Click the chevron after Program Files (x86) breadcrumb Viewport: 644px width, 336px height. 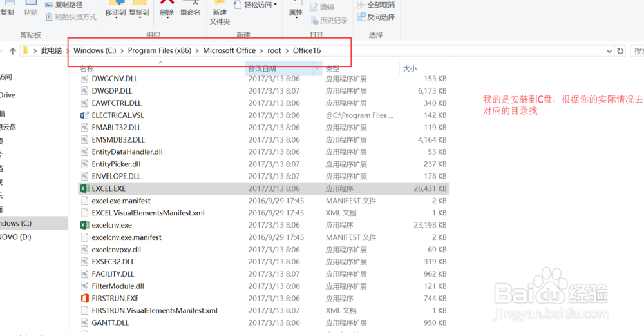pyautogui.click(x=197, y=50)
